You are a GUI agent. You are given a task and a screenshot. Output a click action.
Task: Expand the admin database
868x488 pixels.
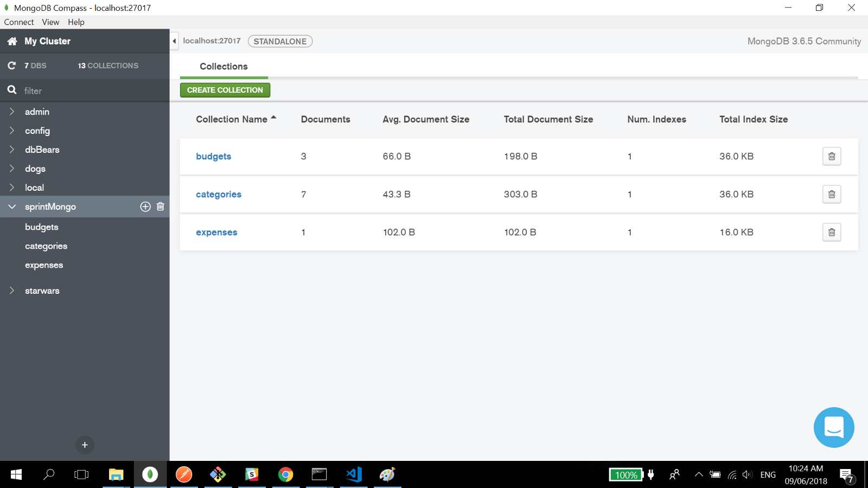click(x=12, y=112)
